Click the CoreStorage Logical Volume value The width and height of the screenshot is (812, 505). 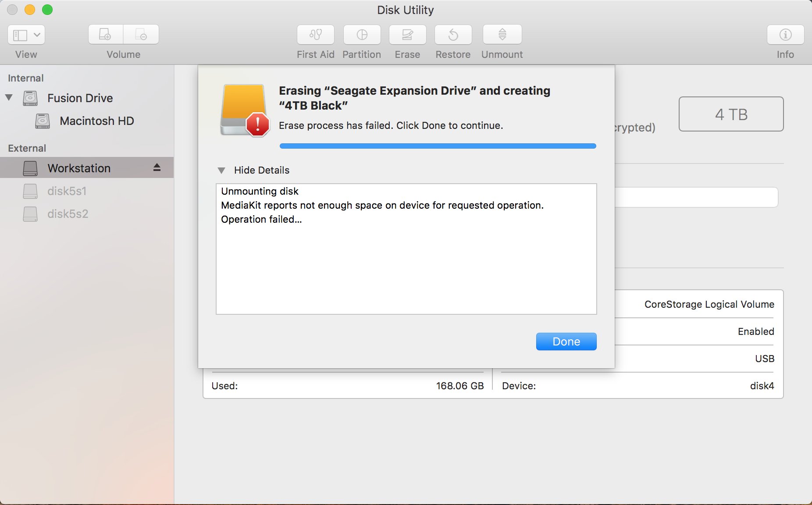[x=709, y=304]
